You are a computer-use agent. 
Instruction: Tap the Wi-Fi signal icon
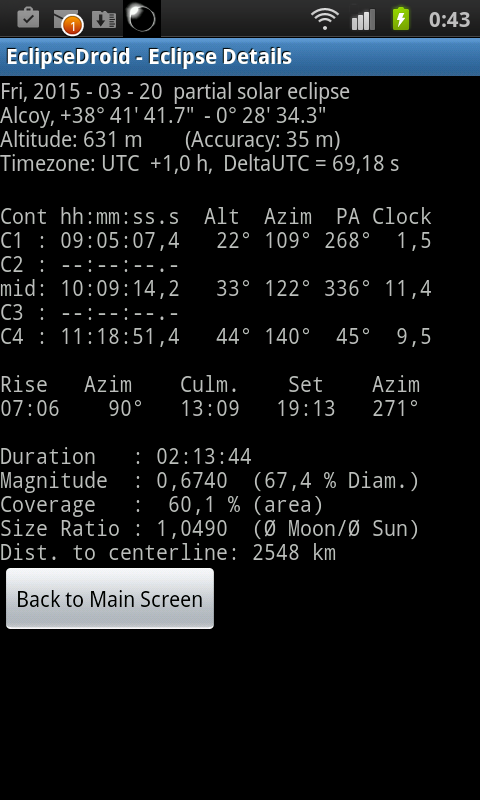click(x=325, y=19)
